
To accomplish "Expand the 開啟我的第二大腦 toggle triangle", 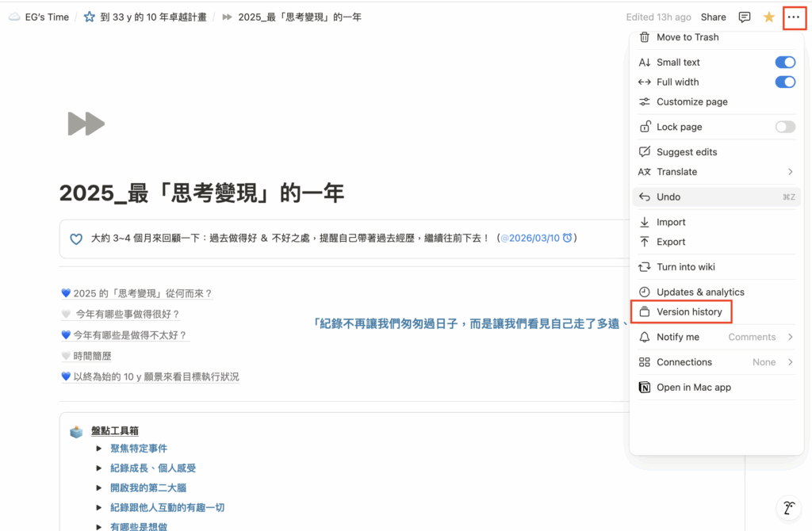I will pyautogui.click(x=99, y=488).
